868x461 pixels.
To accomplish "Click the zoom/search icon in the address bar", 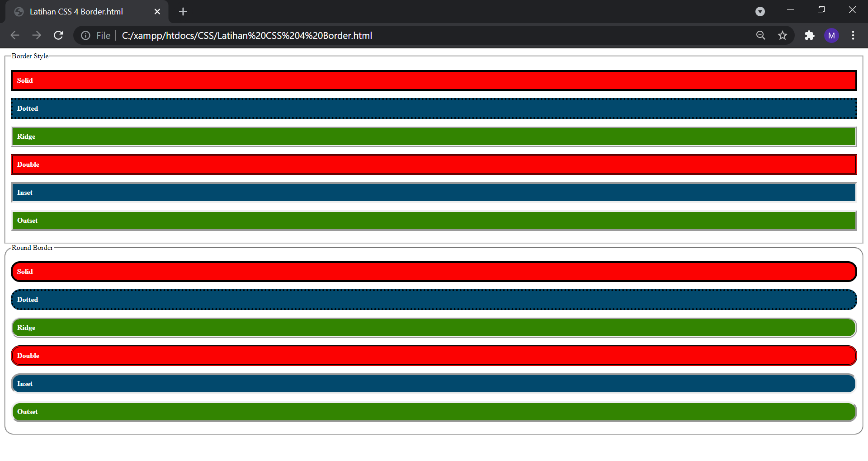I will click(761, 35).
